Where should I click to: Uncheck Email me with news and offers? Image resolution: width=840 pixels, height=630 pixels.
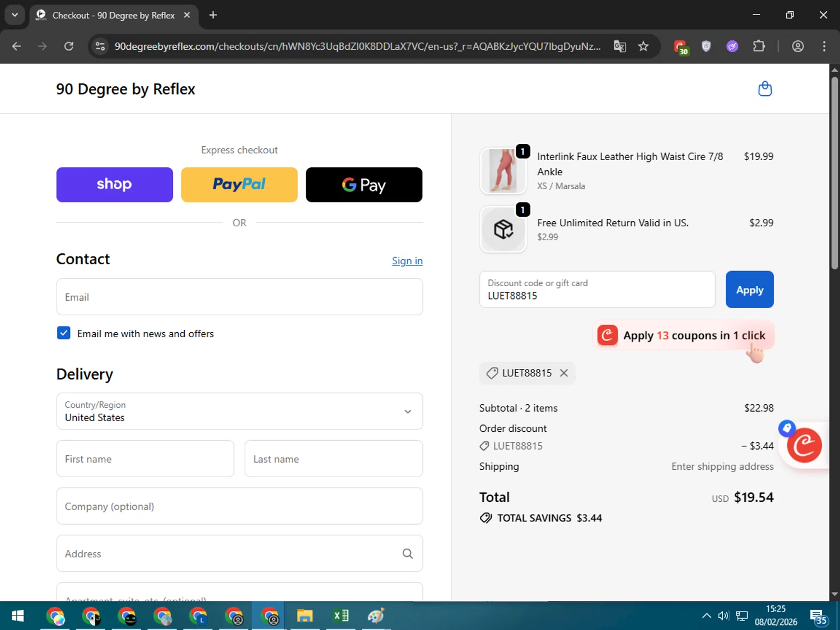click(x=64, y=333)
